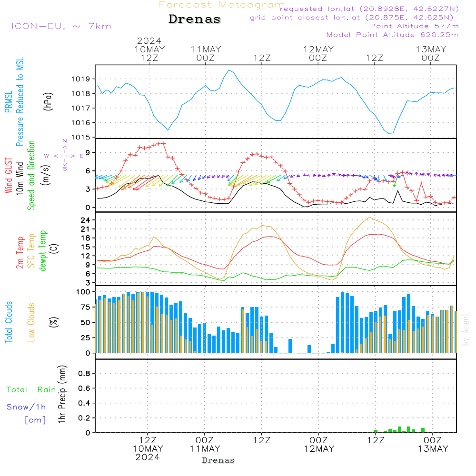The height and width of the screenshot is (476, 476).
Task: Click the bottom axis '00Z 13MAY' label
Action: pyautogui.click(x=433, y=445)
